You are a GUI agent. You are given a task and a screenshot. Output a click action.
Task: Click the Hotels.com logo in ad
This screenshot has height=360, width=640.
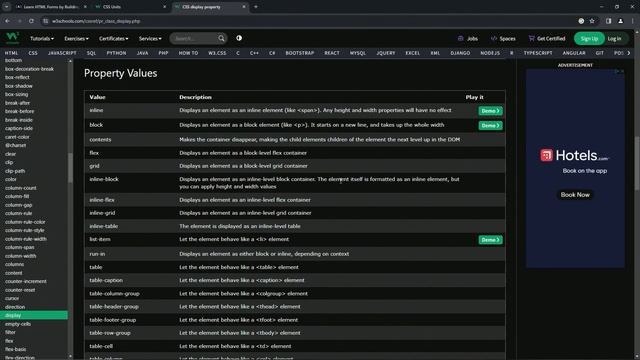[575, 155]
